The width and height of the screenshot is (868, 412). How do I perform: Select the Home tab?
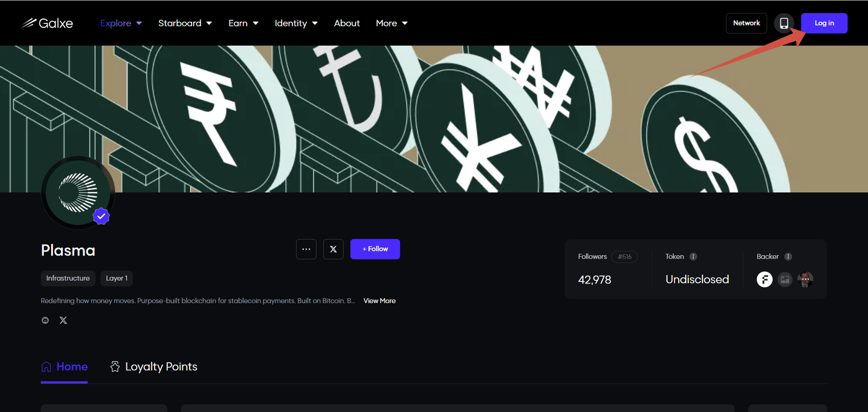coord(65,367)
